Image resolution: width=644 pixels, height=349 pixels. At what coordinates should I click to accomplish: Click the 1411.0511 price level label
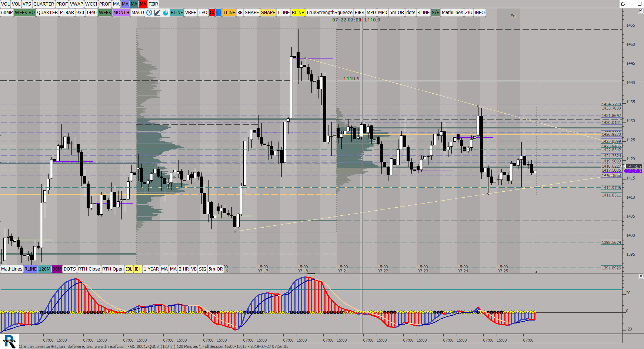(x=611, y=195)
